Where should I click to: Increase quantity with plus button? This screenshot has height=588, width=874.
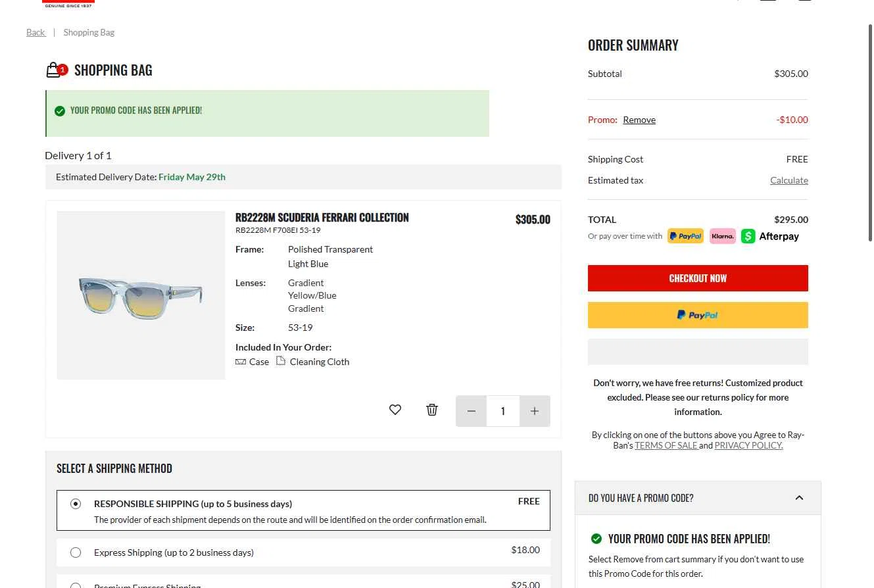click(x=535, y=411)
